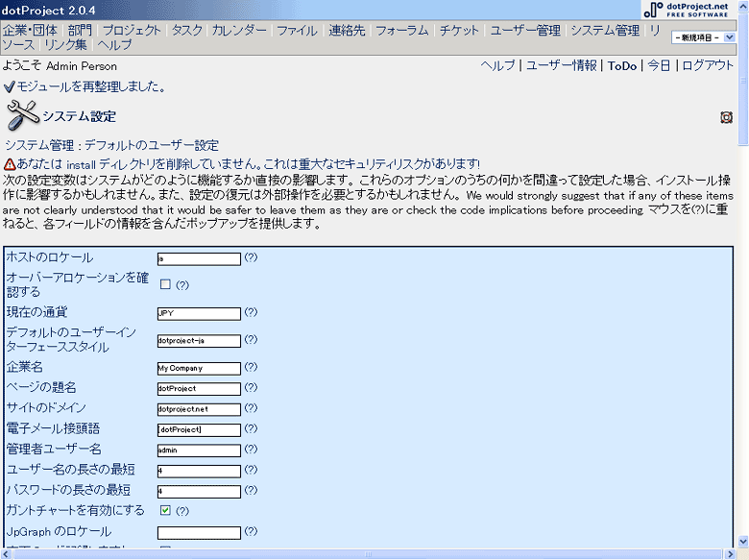Click the dotProject.net logo
The image size is (749, 560).
687,10
